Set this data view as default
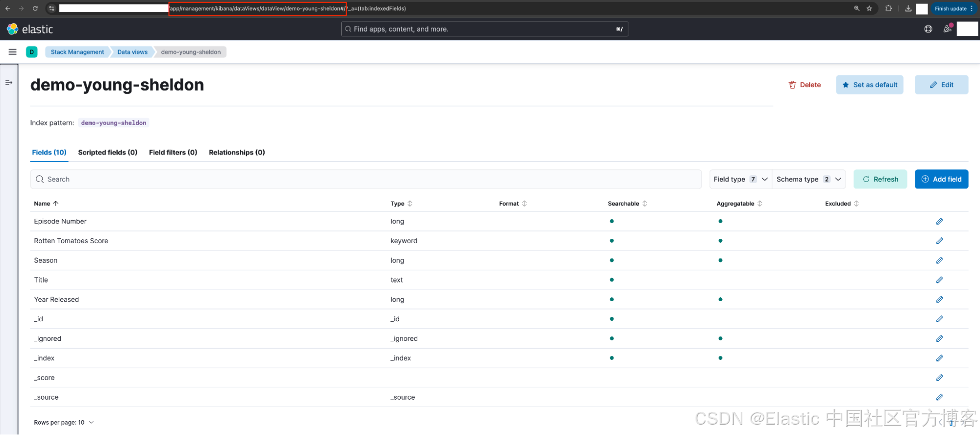 pyautogui.click(x=870, y=85)
